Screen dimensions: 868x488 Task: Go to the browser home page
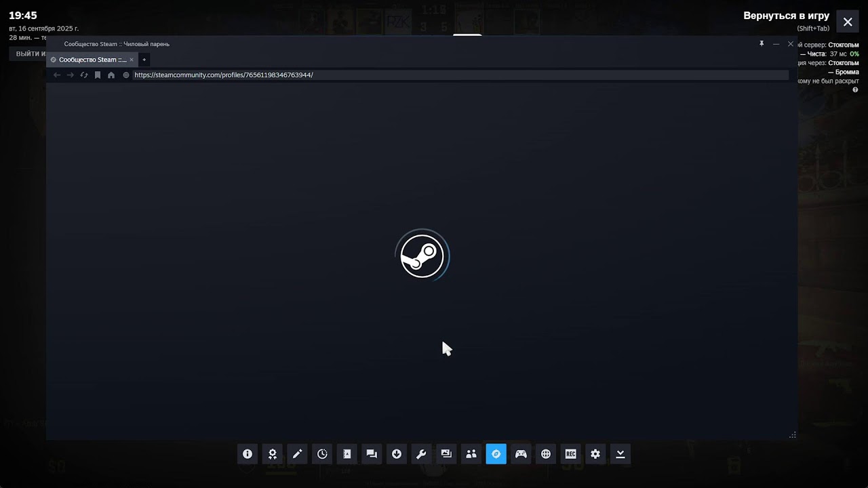(111, 75)
